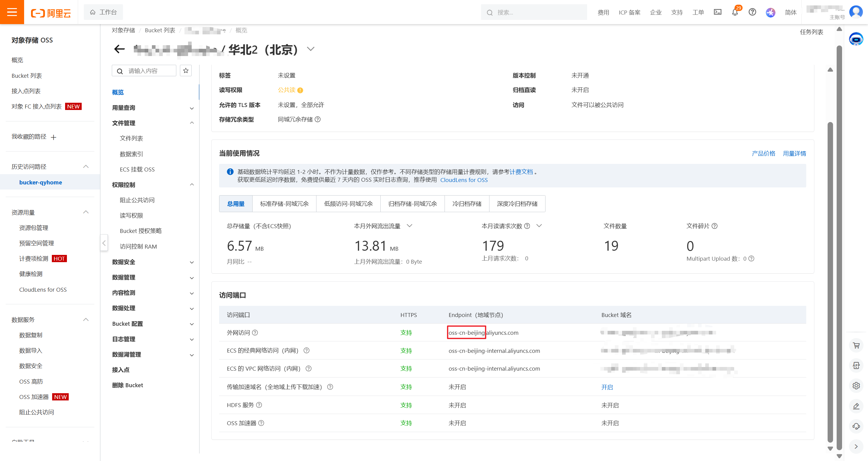Open ICP 备案 top menu
The width and height of the screenshot is (868, 461).
pyautogui.click(x=629, y=12)
